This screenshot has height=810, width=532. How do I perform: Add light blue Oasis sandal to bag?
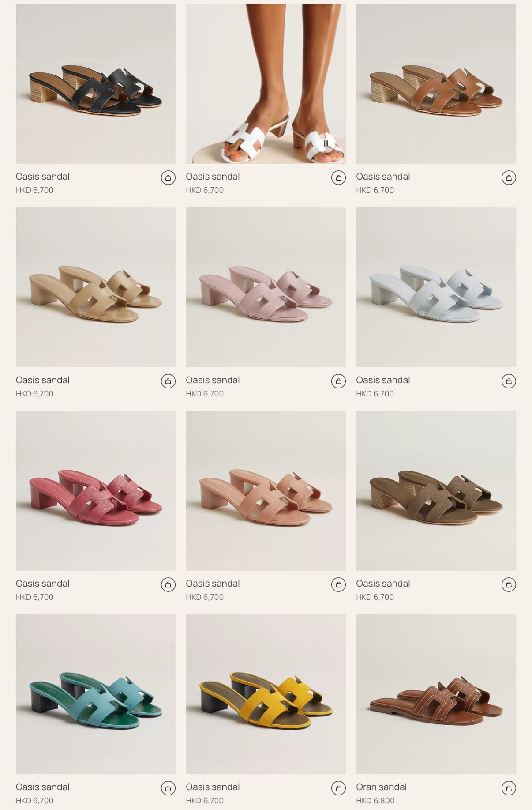pyautogui.click(x=509, y=381)
